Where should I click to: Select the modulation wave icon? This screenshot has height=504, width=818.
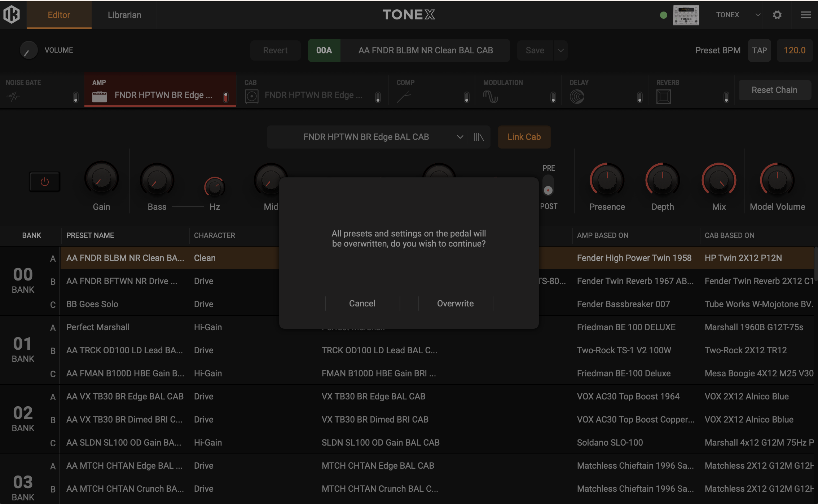[x=490, y=97]
